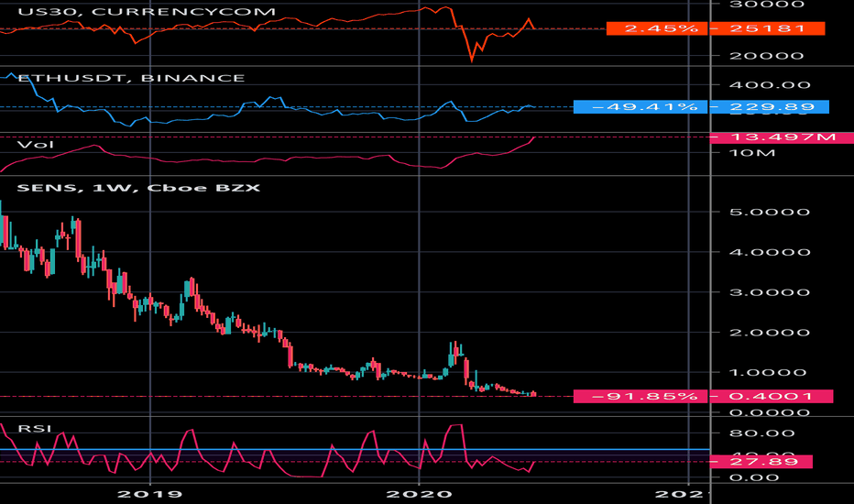
Task: Click the -91.85% SENS change tag
Action: click(x=640, y=396)
